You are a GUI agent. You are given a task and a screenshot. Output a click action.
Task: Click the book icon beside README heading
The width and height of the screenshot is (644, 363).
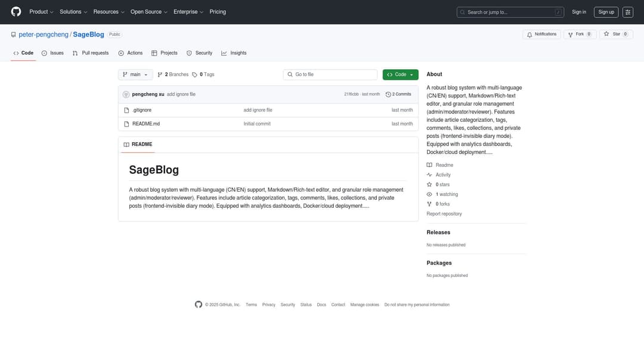coord(126,144)
